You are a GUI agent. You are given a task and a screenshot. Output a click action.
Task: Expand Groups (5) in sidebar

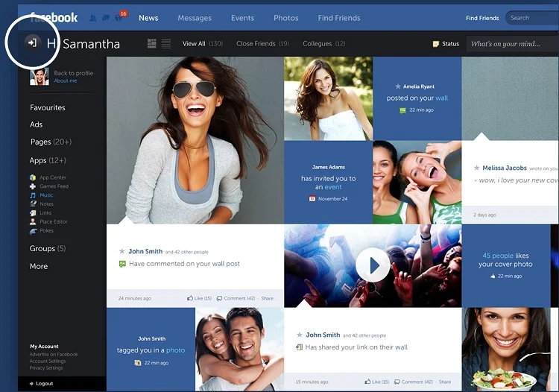pyautogui.click(x=48, y=248)
